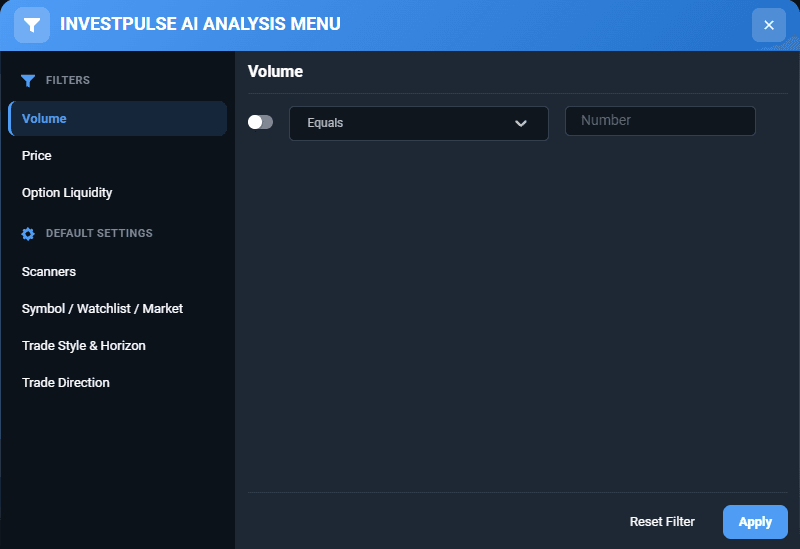Click the gear icon beside DEFAULT SETTINGS
The image size is (800, 549).
coord(28,234)
